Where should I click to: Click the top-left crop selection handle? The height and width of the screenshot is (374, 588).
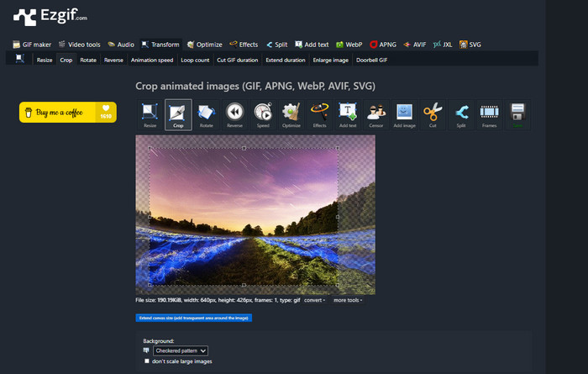click(150, 148)
